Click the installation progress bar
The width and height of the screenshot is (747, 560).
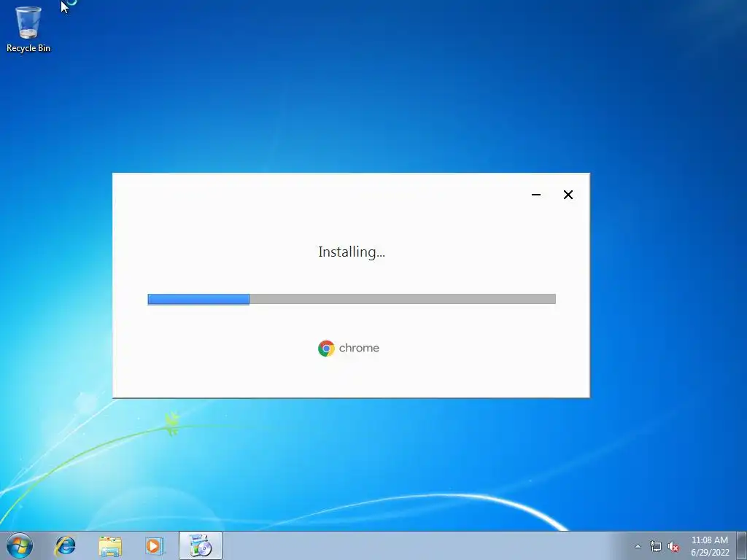click(x=352, y=299)
